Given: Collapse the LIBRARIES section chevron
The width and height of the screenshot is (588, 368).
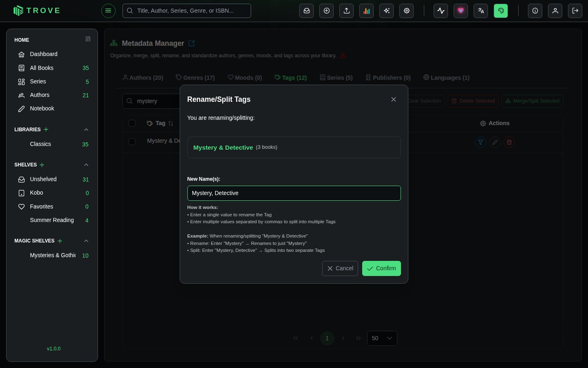Looking at the screenshot, I should 86,130.
